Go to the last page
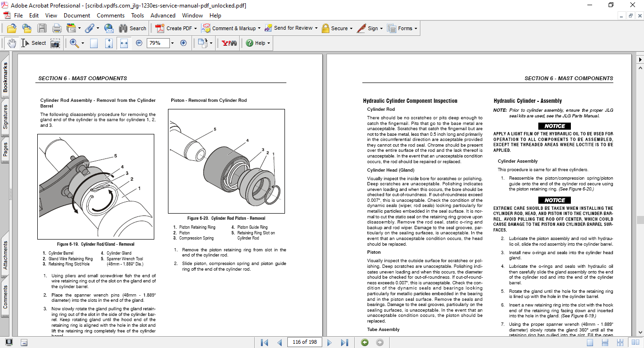The image size is (644, 348). (x=344, y=342)
